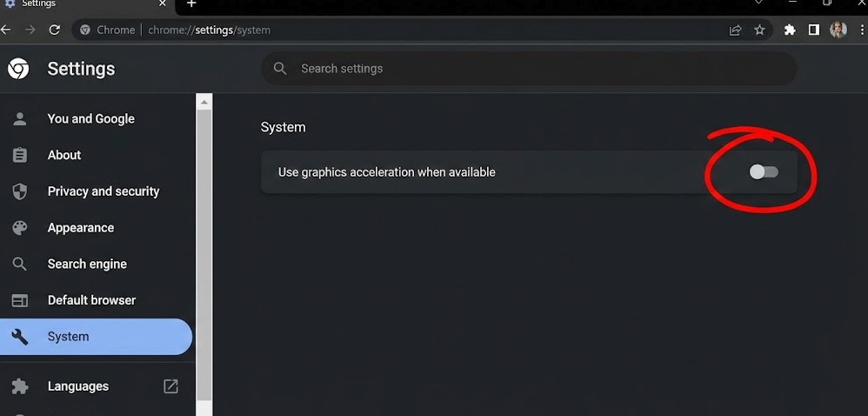Go to the About settings page
This screenshot has height=416, width=868.
(64, 155)
